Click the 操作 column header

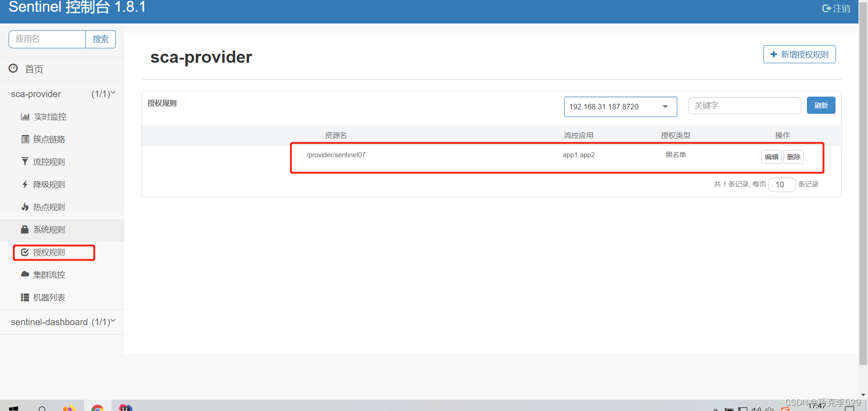[783, 135]
